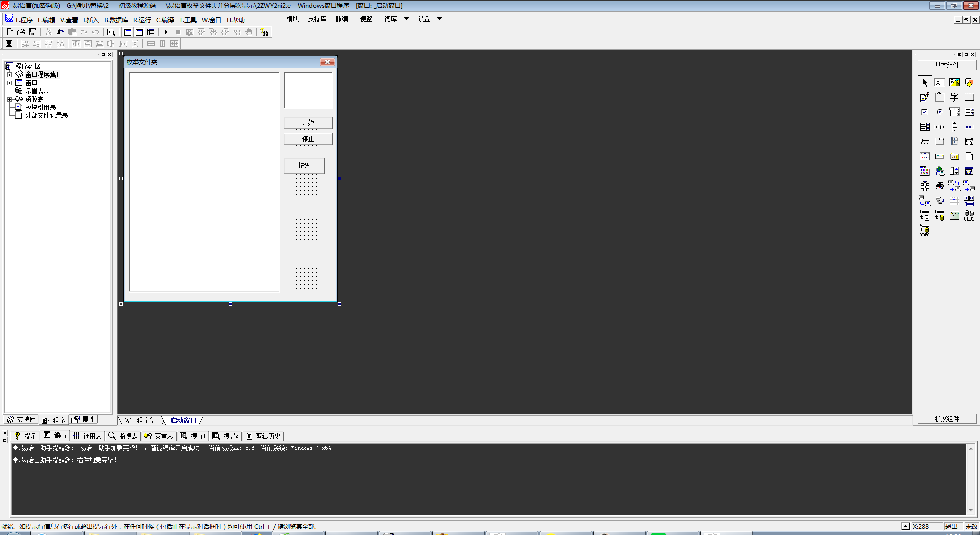This screenshot has width=980, height=535.
Task: Click the output panel scroll-down arrow
Action: coord(971,510)
